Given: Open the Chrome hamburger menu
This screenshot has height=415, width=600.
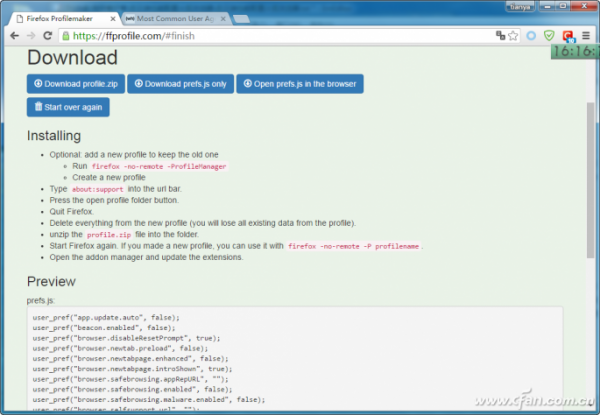Looking at the screenshot, I should [587, 35].
